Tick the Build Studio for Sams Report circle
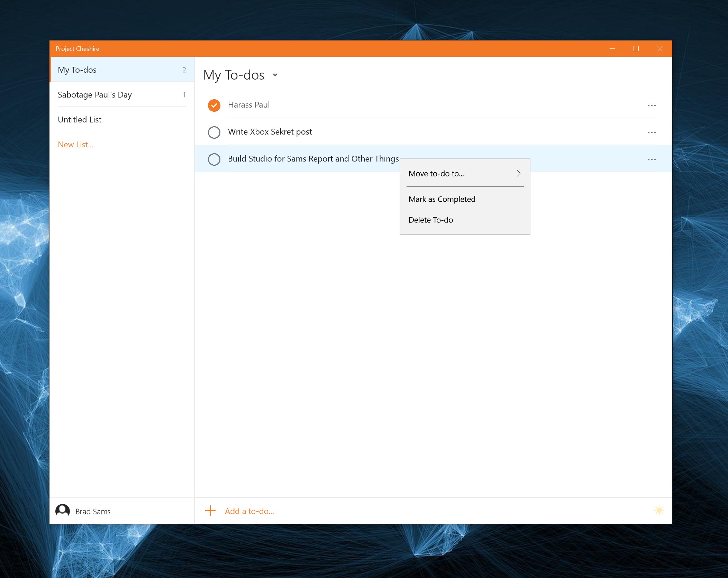The image size is (728, 578). 214,159
